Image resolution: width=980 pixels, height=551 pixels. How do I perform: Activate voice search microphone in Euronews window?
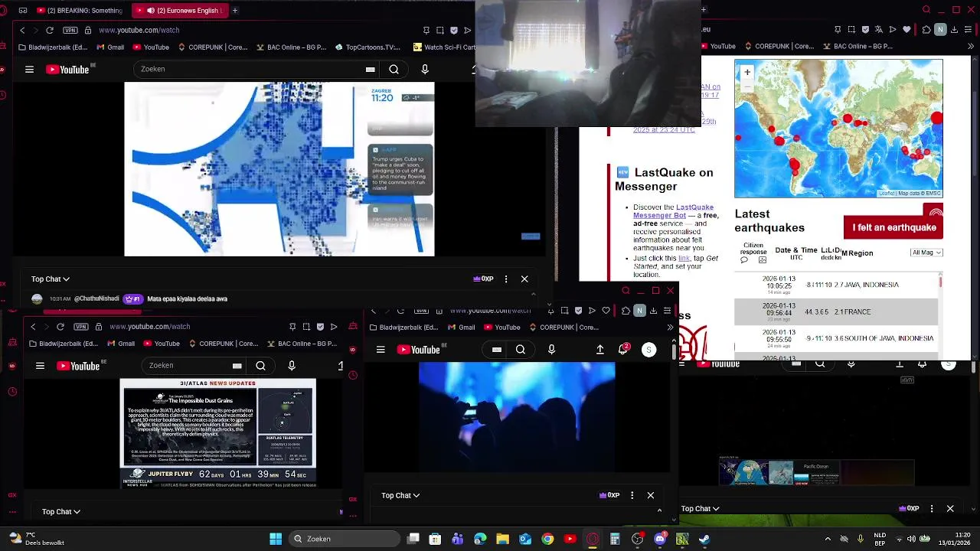[x=425, y=69]
